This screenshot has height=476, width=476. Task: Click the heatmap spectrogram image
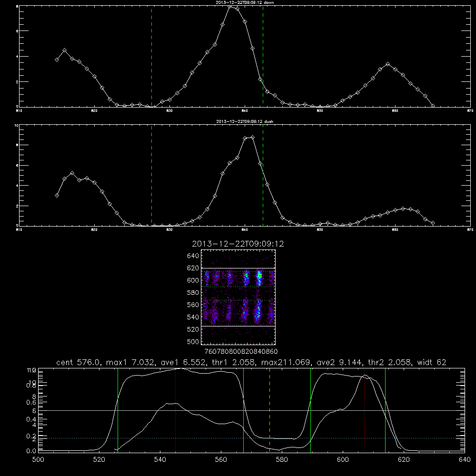click(x=238, y=297)
